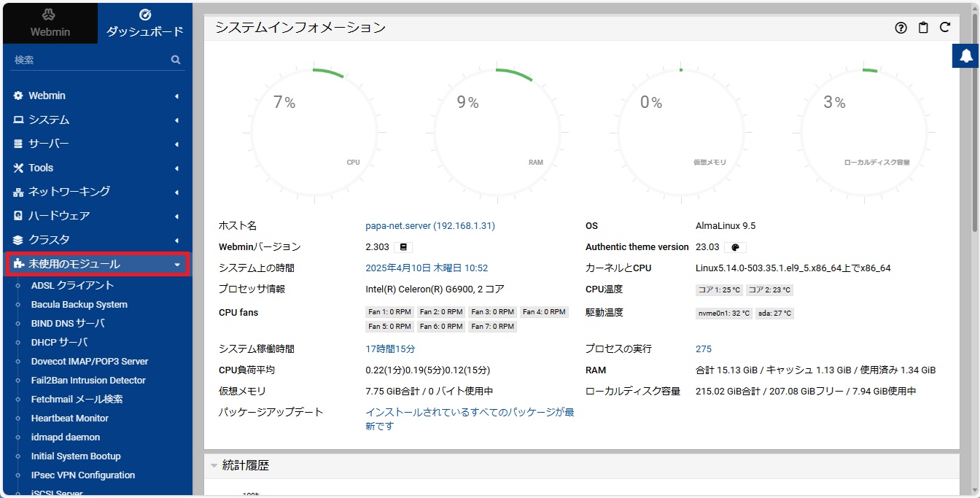Expand the ハードウェア arrow
Image resolution: width=980 pixels, height=498 pixels.
click(x=176, y=216)
